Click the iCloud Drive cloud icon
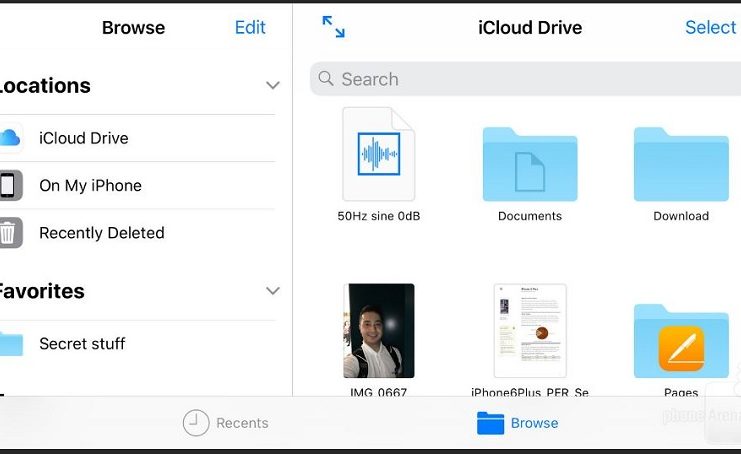 pyautogui.click(x=9, y=138)
